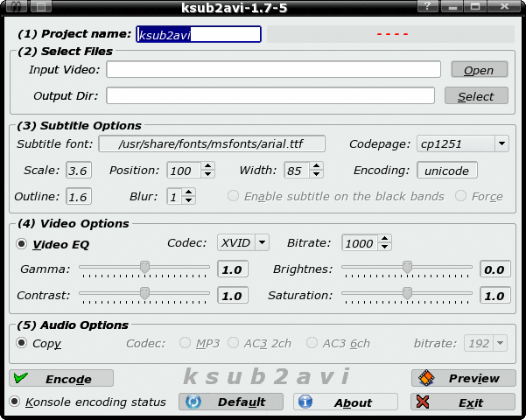Click the Input Video text field

[x=273, y=69]
